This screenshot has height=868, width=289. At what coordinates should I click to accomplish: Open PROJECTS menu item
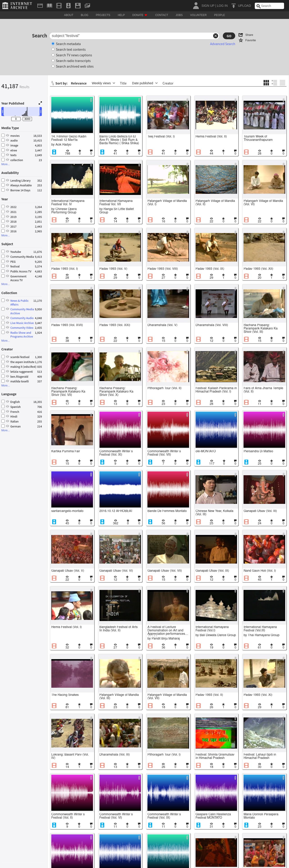[x=103, y=15]
